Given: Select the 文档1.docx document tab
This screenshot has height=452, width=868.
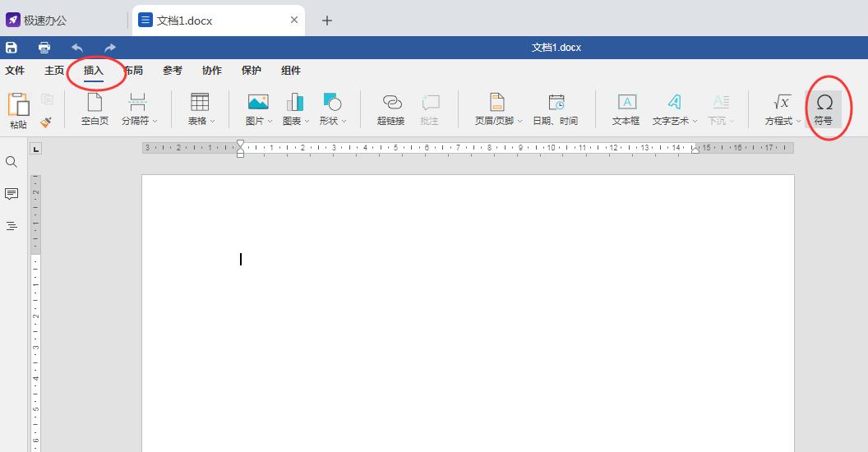Looking at the screenshot, I should [219, 21].
